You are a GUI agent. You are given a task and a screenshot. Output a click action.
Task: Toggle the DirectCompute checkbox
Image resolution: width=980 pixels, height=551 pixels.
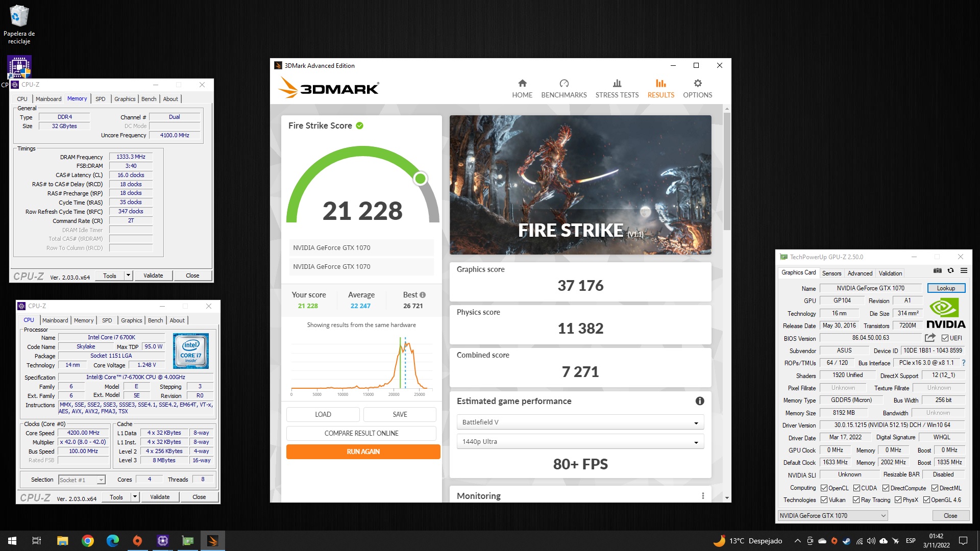click(x=886, y=488)
